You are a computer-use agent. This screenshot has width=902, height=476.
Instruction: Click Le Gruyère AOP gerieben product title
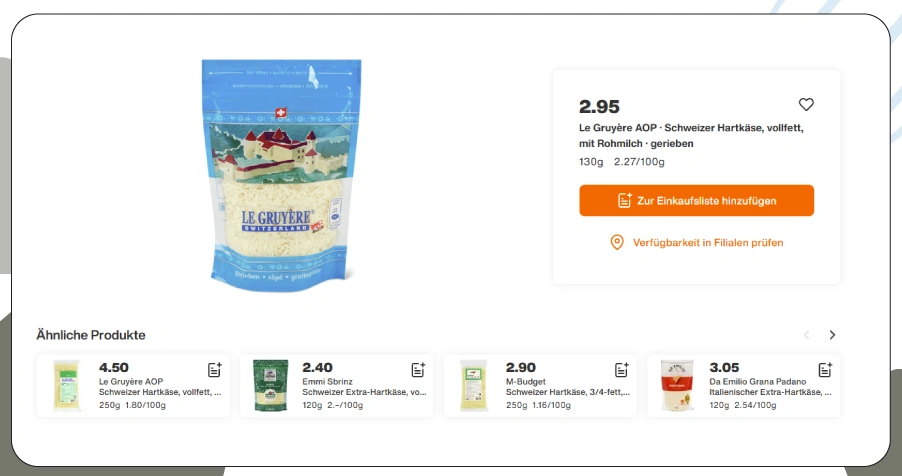(691, 135)
